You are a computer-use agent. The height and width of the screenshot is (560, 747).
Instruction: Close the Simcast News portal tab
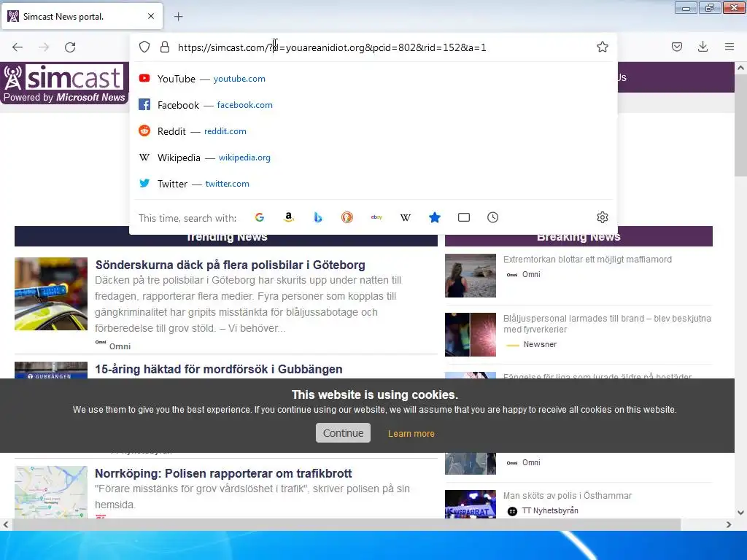tap(151, 16)
